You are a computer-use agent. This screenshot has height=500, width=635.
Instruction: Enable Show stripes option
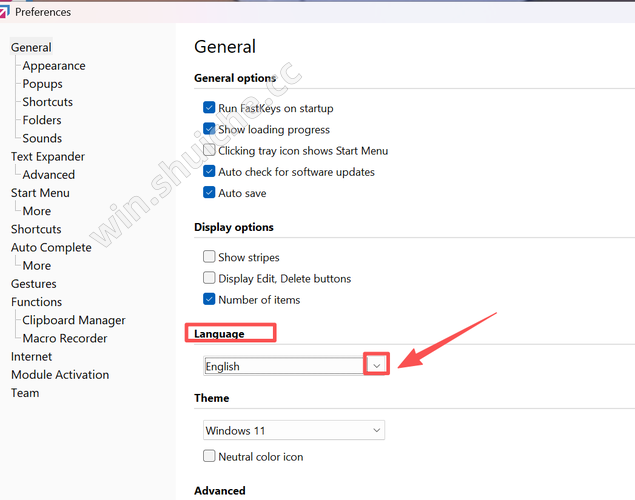(209, 257)
